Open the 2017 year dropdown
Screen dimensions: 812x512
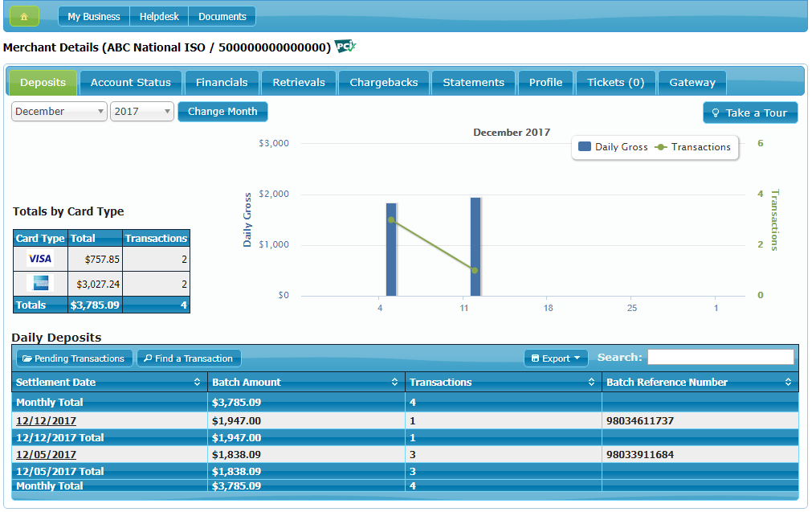142,112
